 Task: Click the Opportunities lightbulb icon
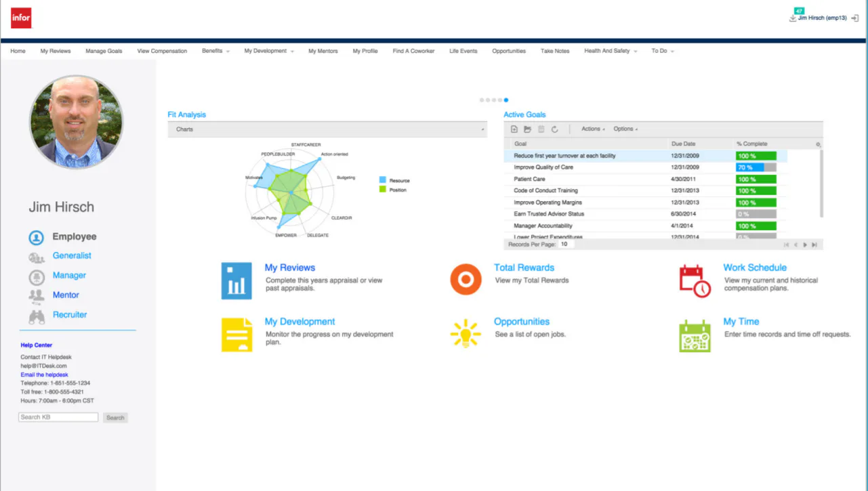pos(466,333)
